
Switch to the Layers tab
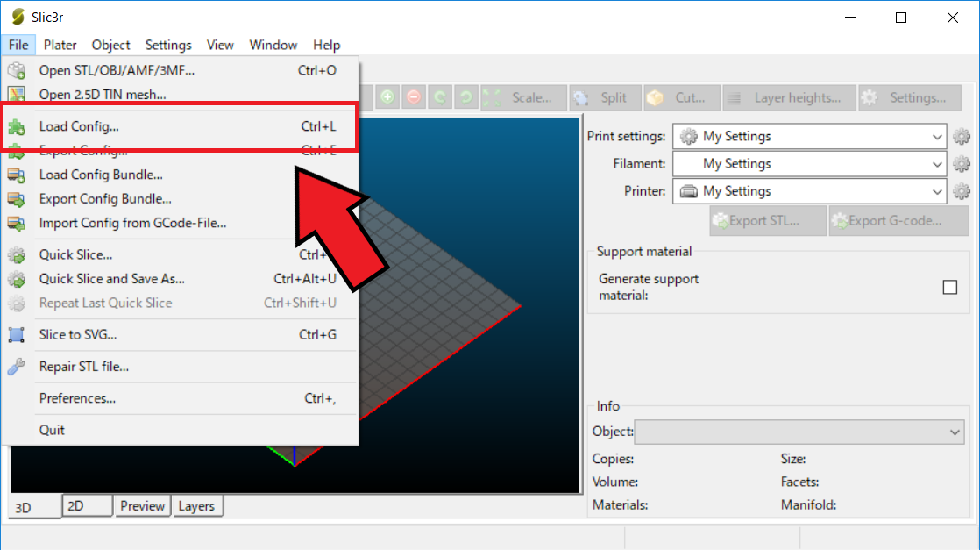(196, 506)
